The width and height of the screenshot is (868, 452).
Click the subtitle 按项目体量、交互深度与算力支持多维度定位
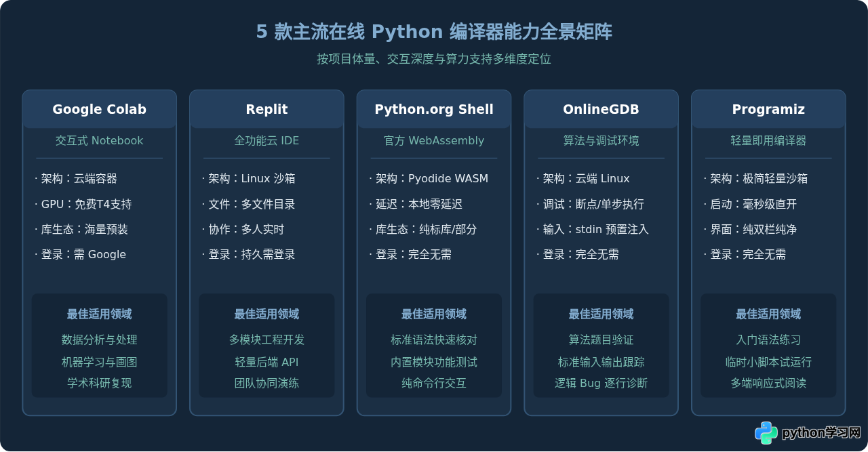[x=434, y=59]
